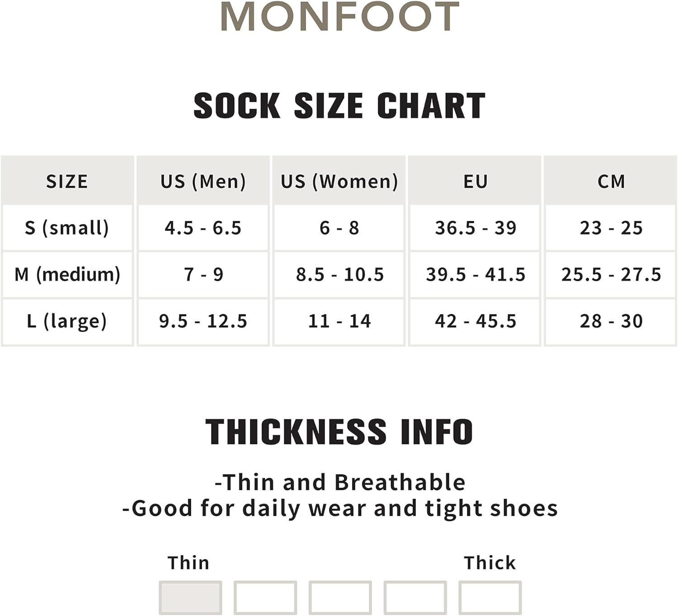Click the middle thickness level box
The image size is (678, 616).
[x=340, y=597]
